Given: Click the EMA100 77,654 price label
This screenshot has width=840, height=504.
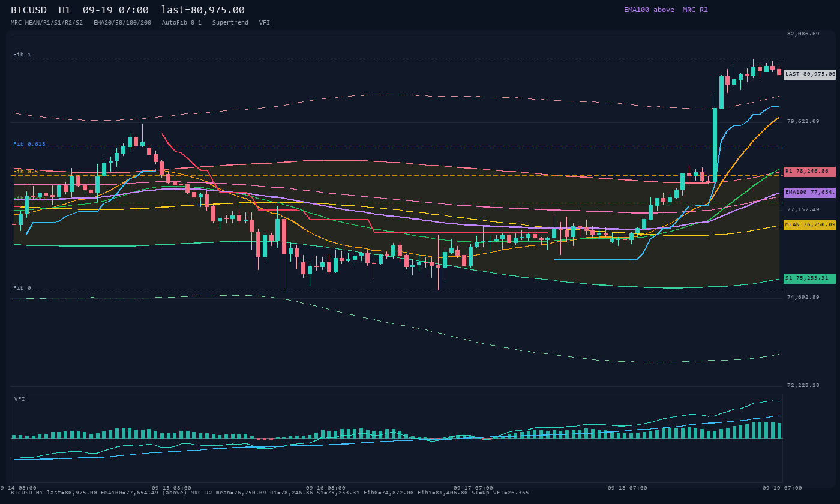Looking at the screenshot, I should (x=809, y=193).
